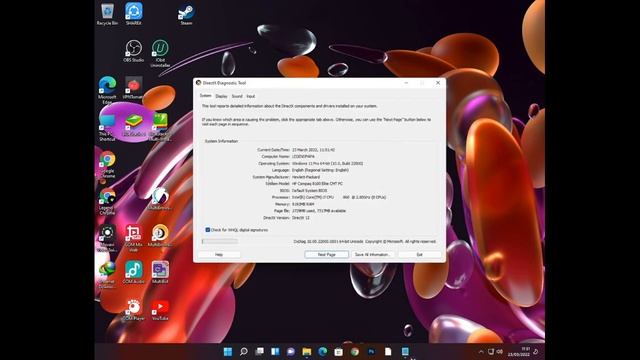This screenshot has height=360, width=640.
Task: Click the DxDiag progress bar
Action: [220, 242]
